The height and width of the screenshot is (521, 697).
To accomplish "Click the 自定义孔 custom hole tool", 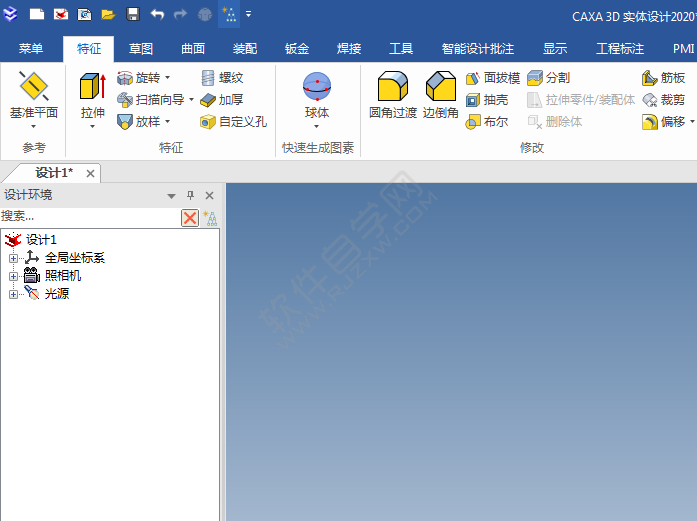I will point(233,121).
